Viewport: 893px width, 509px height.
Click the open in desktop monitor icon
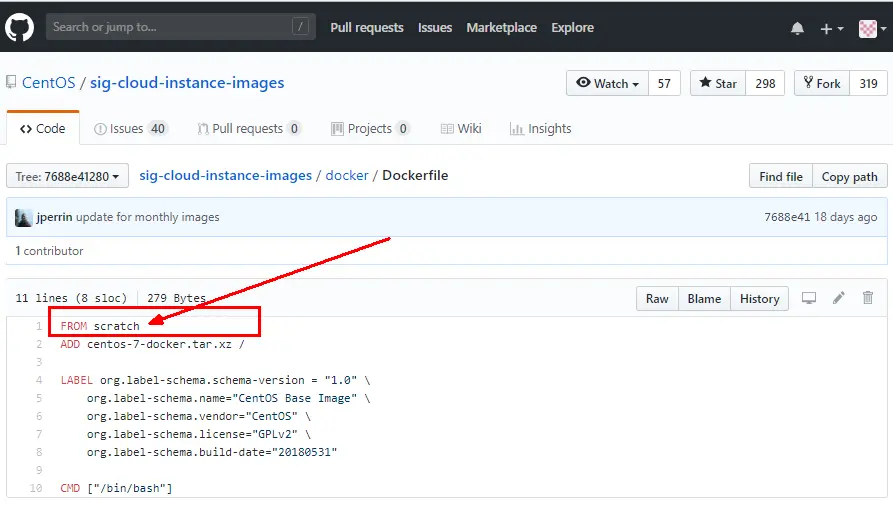pos(809,298)
